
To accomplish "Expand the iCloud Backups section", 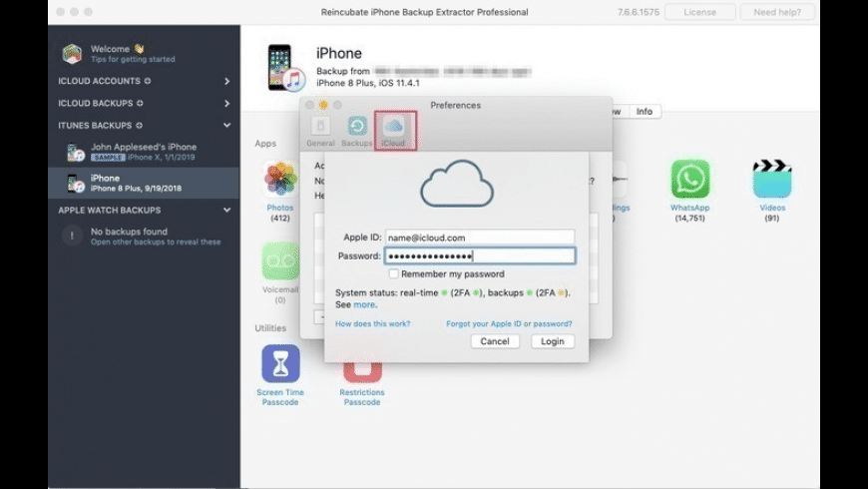I will coord(226,103).
